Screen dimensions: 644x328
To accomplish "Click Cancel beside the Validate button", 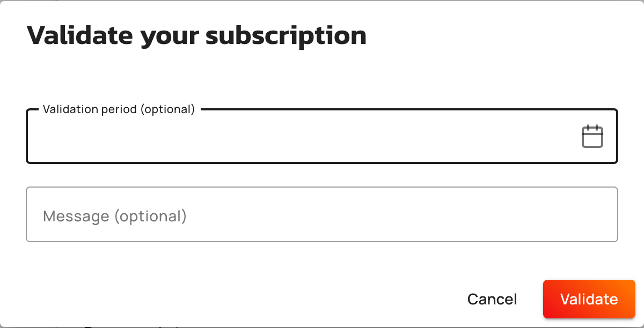I will (492, 299).
